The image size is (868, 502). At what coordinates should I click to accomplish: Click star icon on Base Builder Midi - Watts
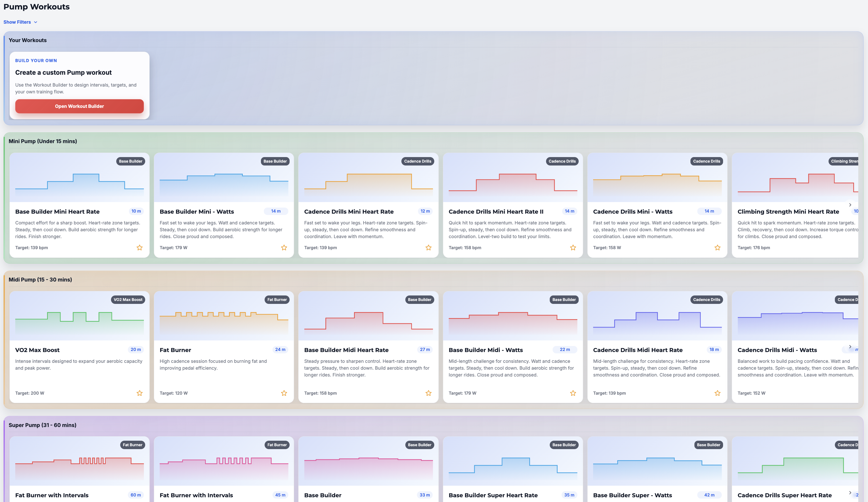coord(573,393)
